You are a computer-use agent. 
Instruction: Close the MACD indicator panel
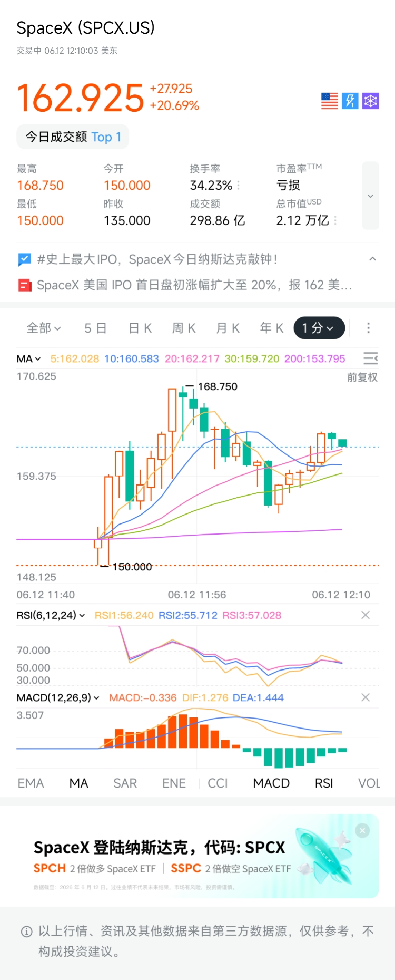click(366, 697)
